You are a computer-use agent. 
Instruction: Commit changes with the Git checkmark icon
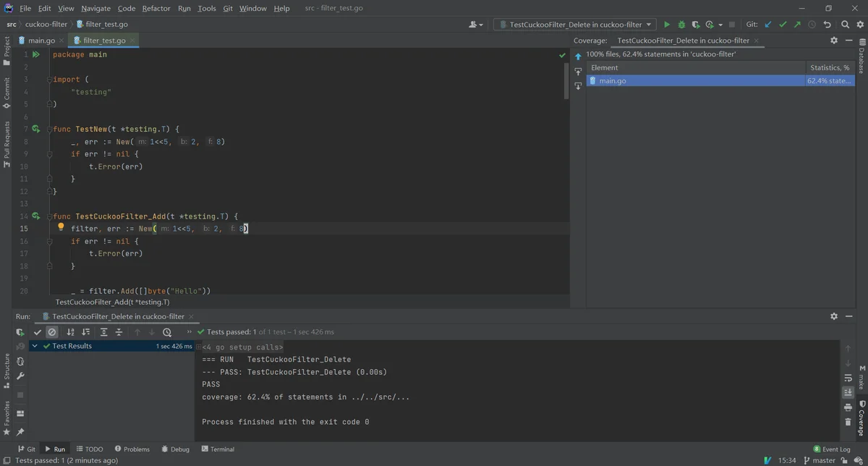coord(783,25)
